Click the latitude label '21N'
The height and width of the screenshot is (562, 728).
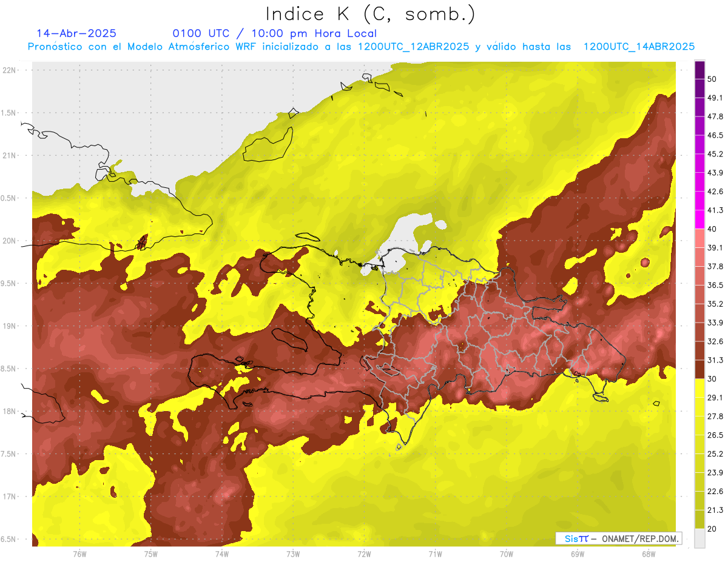coord(9,155)
